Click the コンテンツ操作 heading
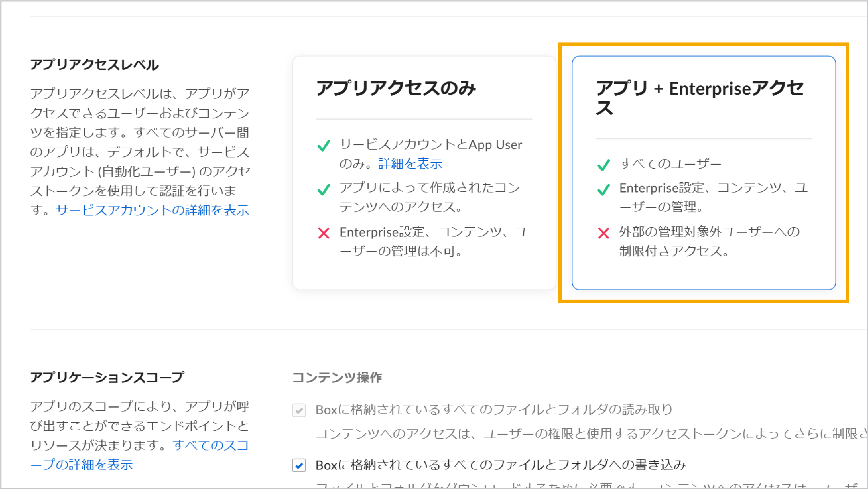Image resolution: width=868 pixels, height=489 pixels. click(x=337, y=377)
